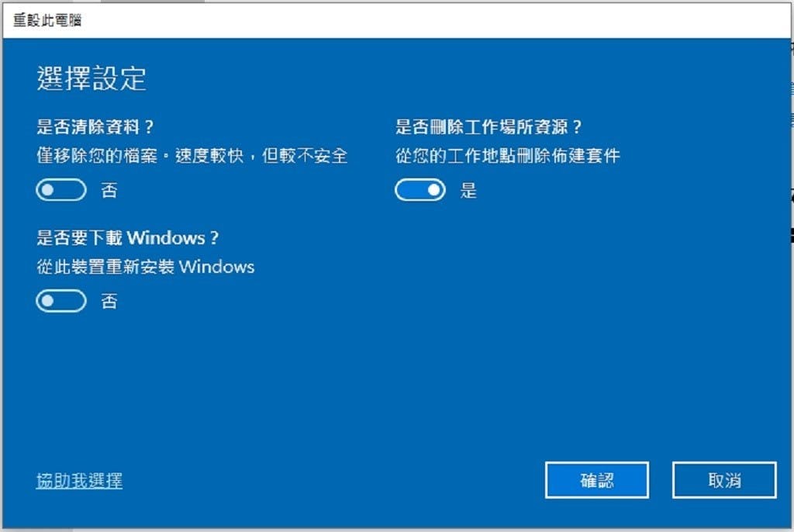Open the 協助我選擇 help link
Viewport: 794px width, 532px height.
(80, 480)
